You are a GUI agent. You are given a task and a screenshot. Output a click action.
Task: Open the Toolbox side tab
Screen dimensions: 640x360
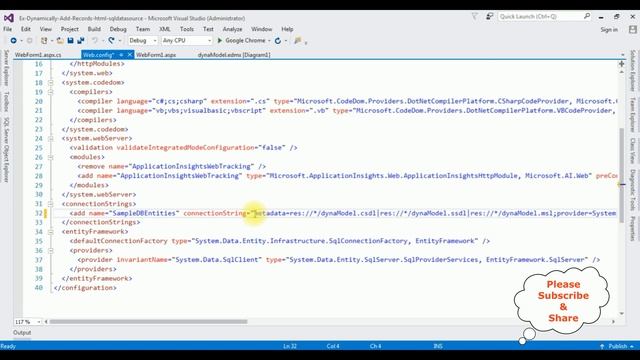(x=6, y=102)
